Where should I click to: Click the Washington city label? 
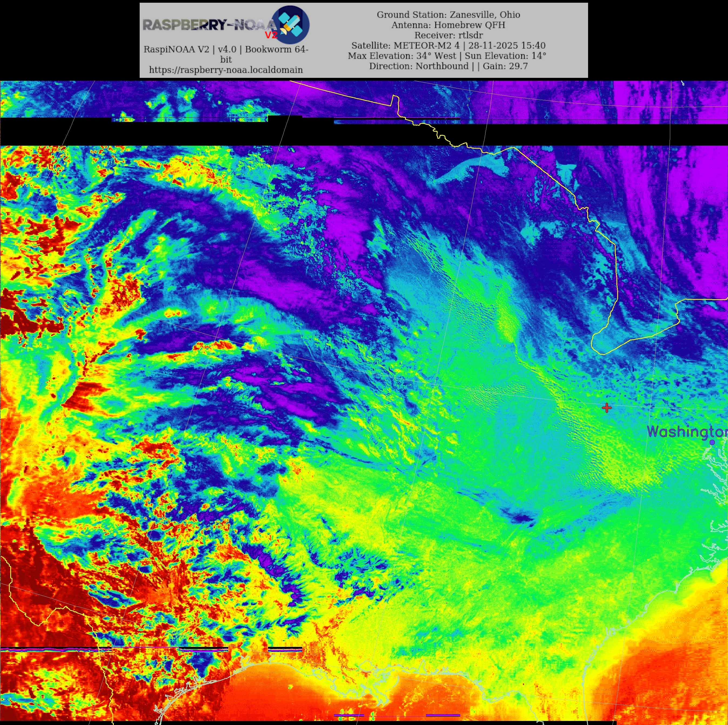[687, 432]
